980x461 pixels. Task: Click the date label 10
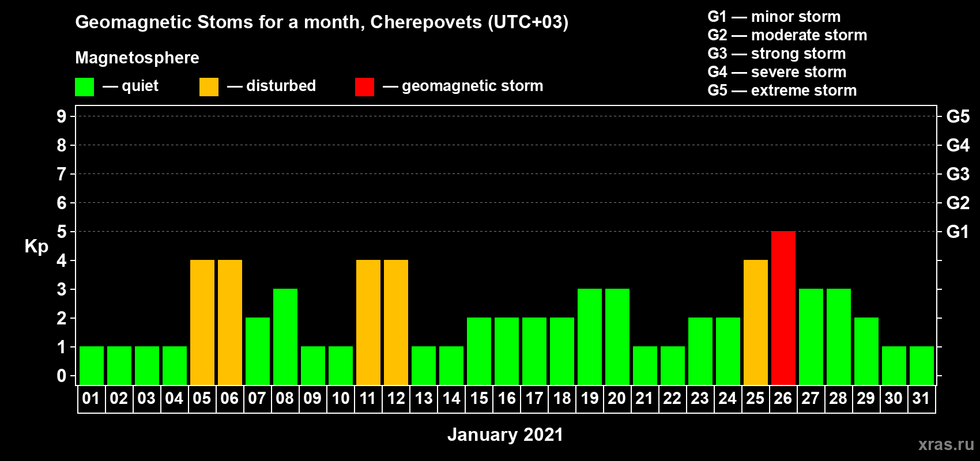point(341,399)
